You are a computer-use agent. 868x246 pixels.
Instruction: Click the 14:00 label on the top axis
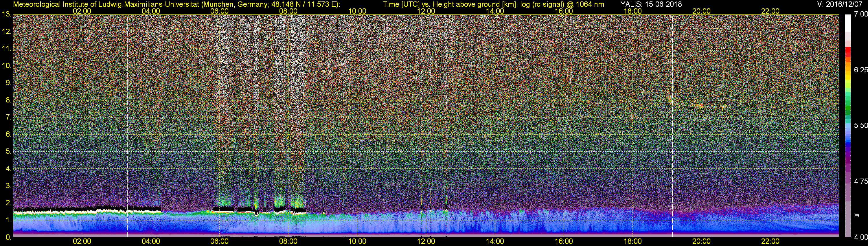point(495,11)
